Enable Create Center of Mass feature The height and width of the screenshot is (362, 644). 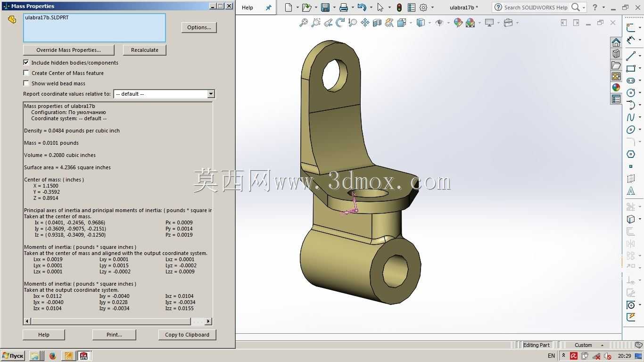[26, 73]
